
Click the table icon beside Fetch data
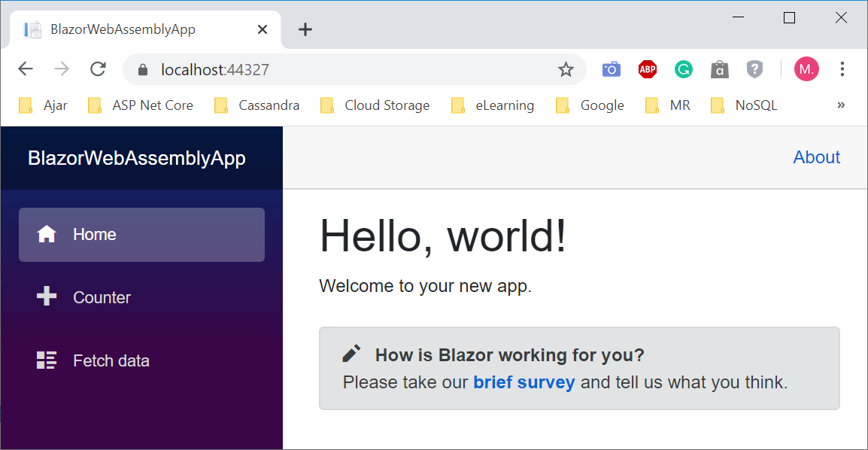click(x=47, y=360)
